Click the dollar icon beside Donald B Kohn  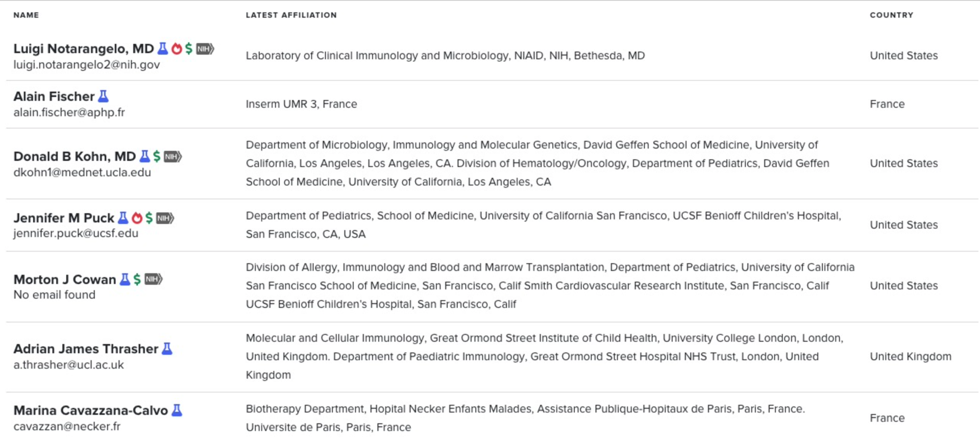click(x=157, y=156)
